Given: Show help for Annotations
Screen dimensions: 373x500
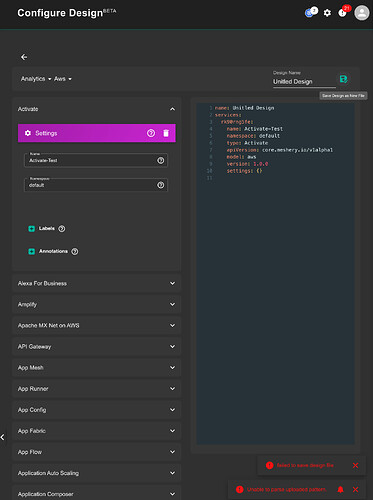Looking at the screenshot, I should coord(75,251).
